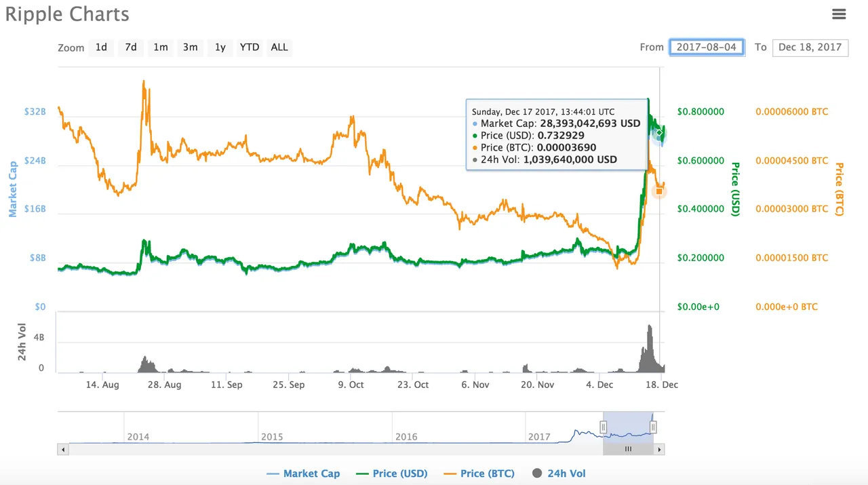The image size is (868, 485).
Task: Click the Price (BTC) vertical axis title
Action: tap(840, 189)
